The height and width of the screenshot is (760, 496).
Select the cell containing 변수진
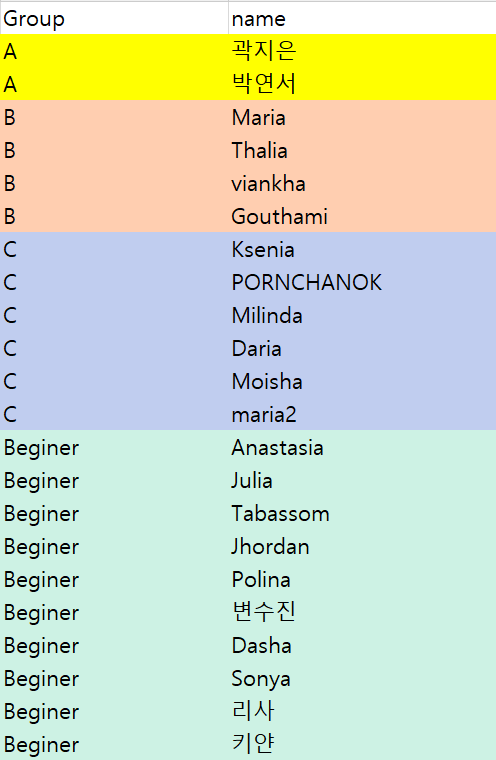362,611
